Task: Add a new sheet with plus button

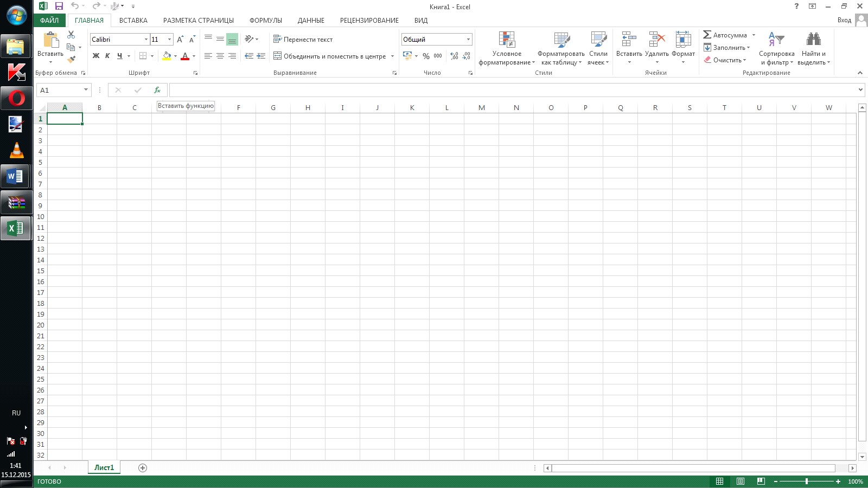Action: [x=143, y=468]
